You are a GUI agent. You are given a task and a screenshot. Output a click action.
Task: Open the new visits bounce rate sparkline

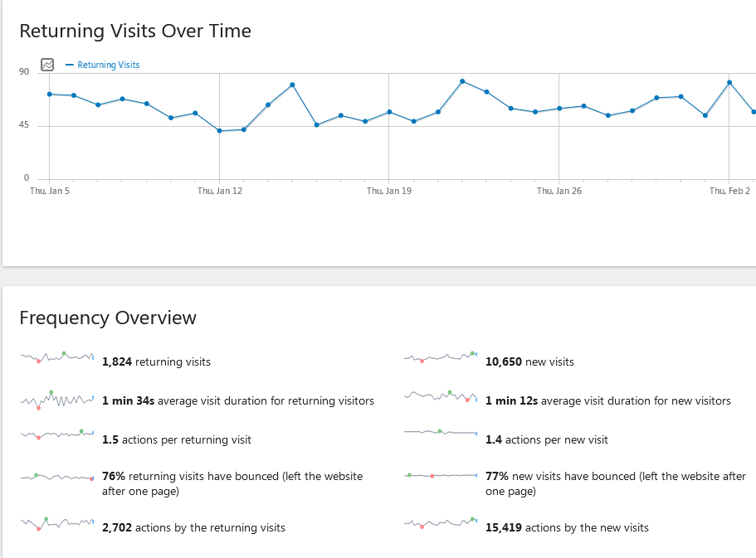441,476
